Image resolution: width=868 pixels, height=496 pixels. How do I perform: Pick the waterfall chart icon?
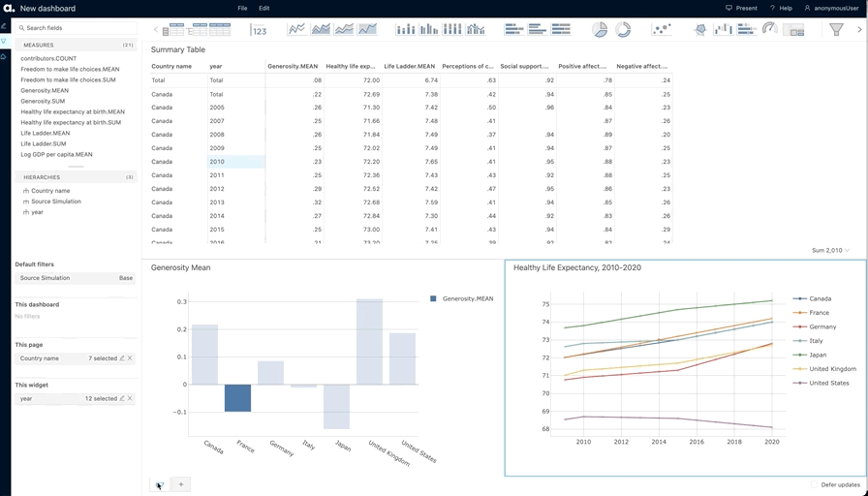tap(723, 29)
